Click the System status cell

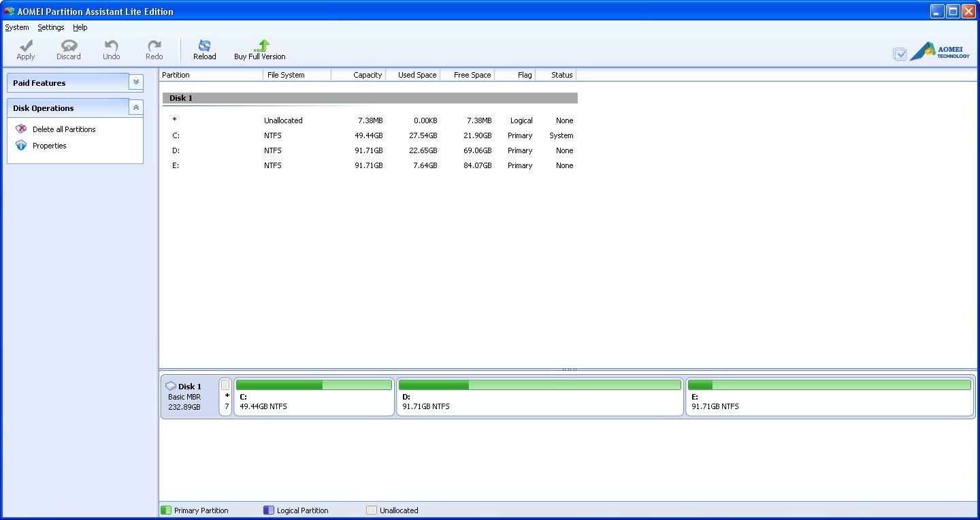tap(561, 135)
